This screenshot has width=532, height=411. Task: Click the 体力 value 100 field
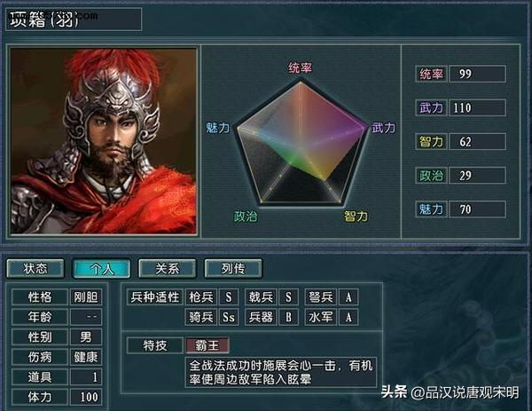click(86, 397)
